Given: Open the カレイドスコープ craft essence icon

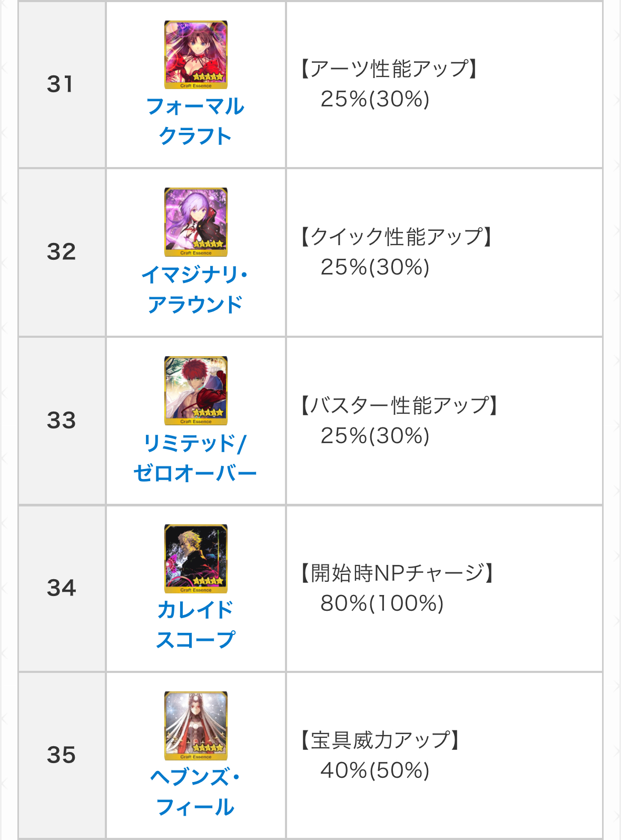Looking at the screenshot, I should 196,559.
